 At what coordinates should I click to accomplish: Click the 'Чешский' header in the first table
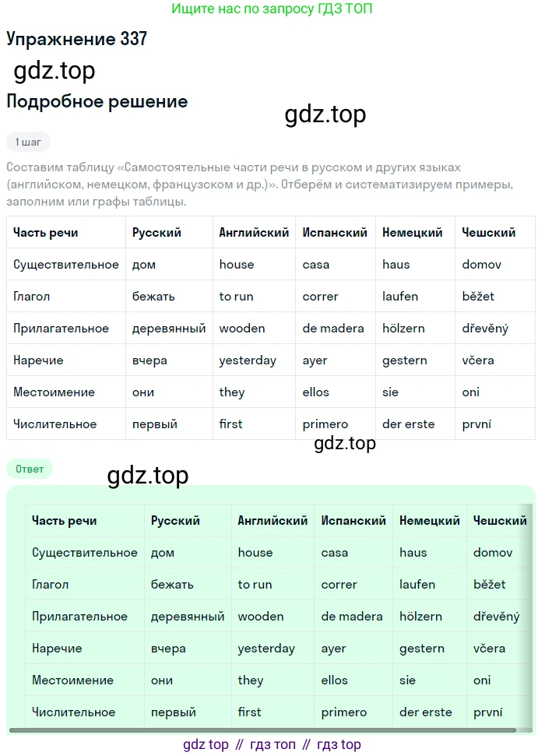[x=489, y=233]
